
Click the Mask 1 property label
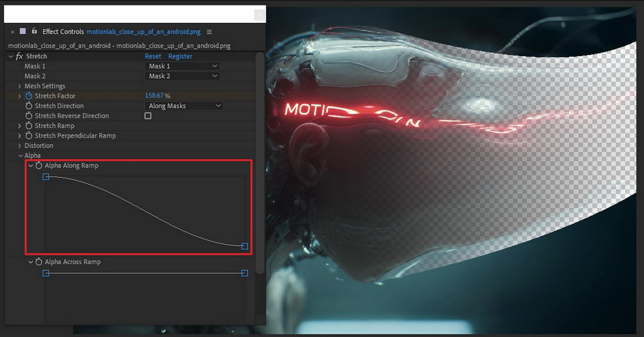click(35, 66)
